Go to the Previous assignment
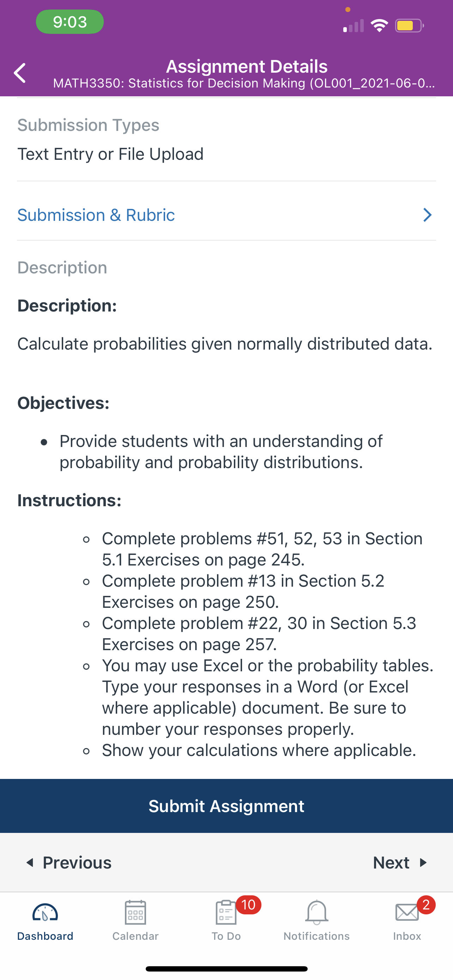453x980 pixels. click(x=68, y=863)
